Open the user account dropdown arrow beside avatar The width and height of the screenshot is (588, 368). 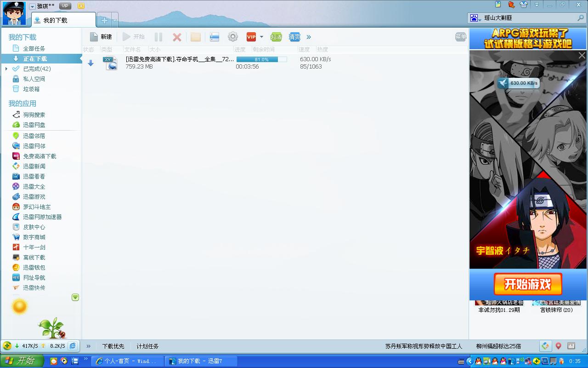(32, 6)
